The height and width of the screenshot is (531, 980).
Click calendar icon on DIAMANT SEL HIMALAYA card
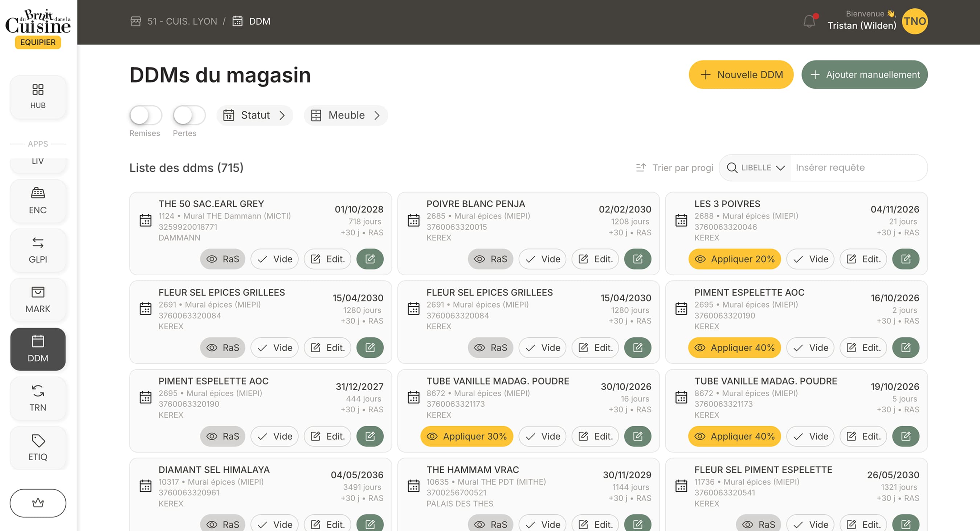click(145, 486)
